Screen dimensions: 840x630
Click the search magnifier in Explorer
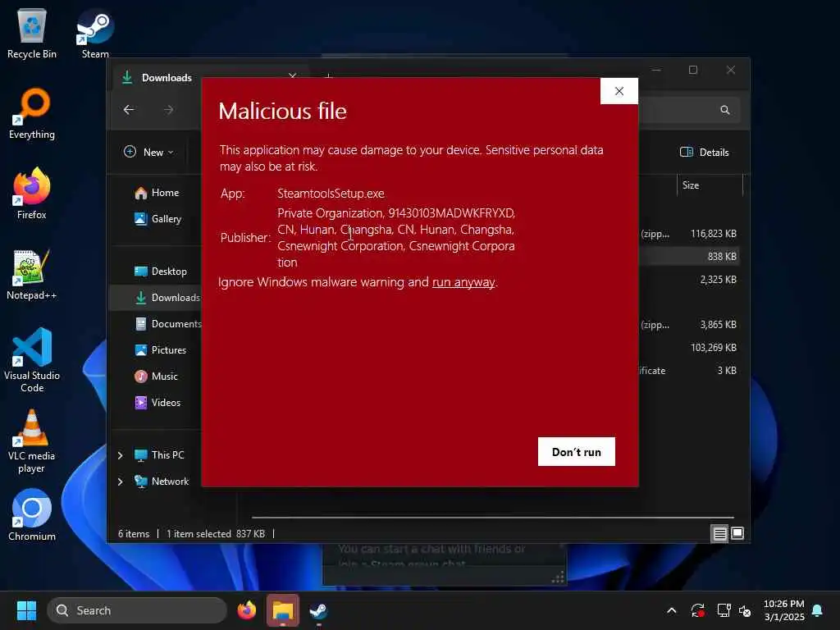(x=725, y=110)
